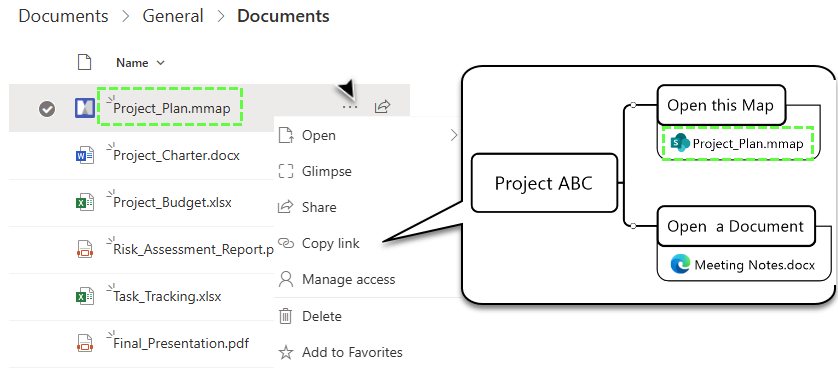
Task: Click the file type column header icon
Action: [84, 62]
